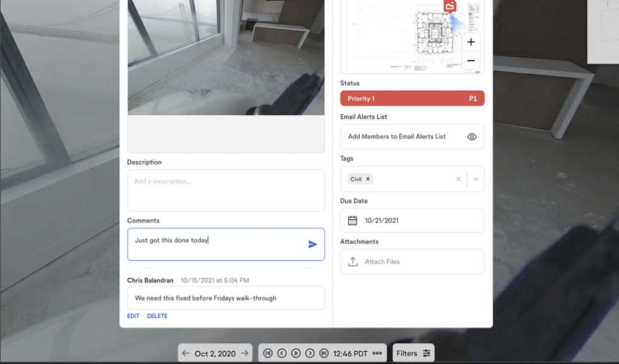Click the Due Date 10/21/2021 field
619x364 pixels.
click(412, 220)
